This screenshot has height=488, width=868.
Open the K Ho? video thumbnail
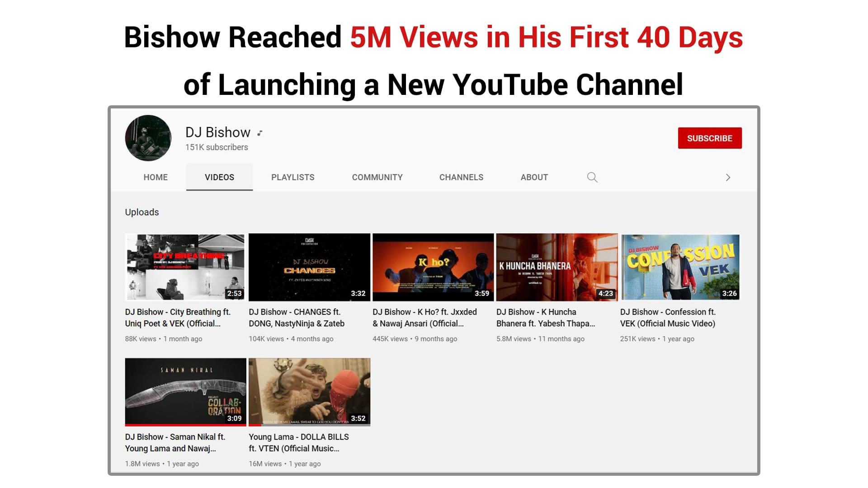click(433, 267)
